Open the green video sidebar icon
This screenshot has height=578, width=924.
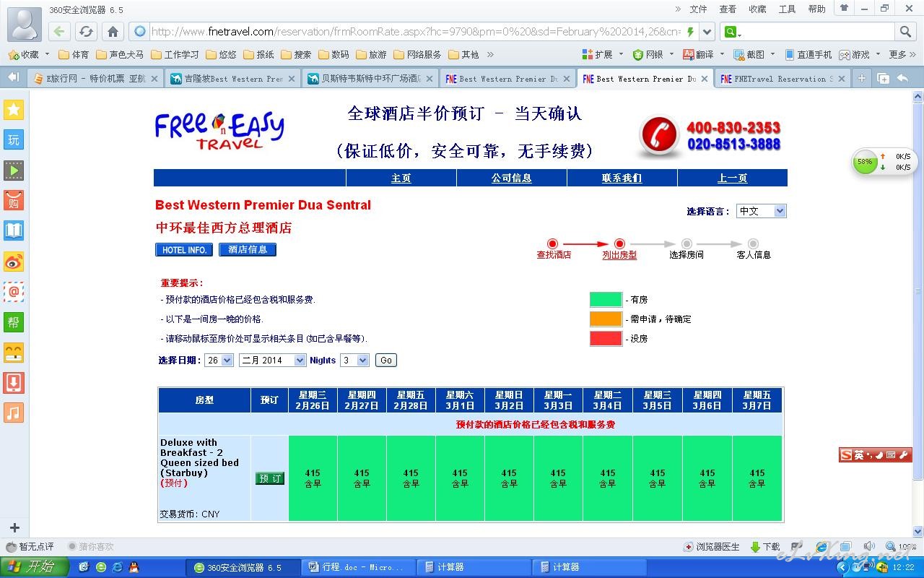[x=14, y=170]
